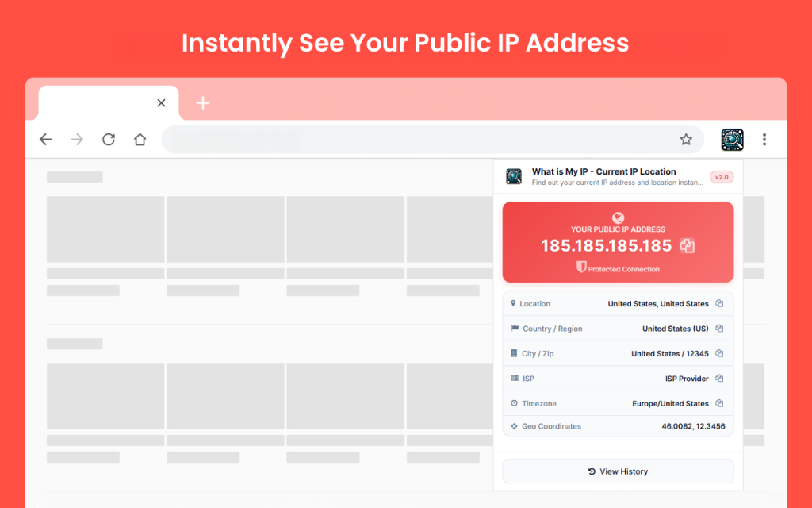Click the What is My IP extension icon
Viewport: 812px width, 508px height.
(732, 140)
